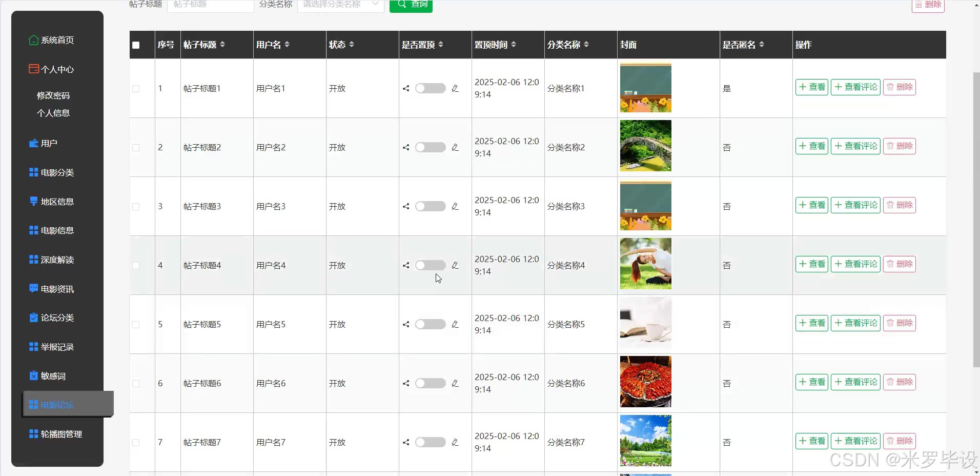Screen dimensions: 980x476
Task: Click 删除 button for 帖子标题5
Action: click(x=900, y=323)
